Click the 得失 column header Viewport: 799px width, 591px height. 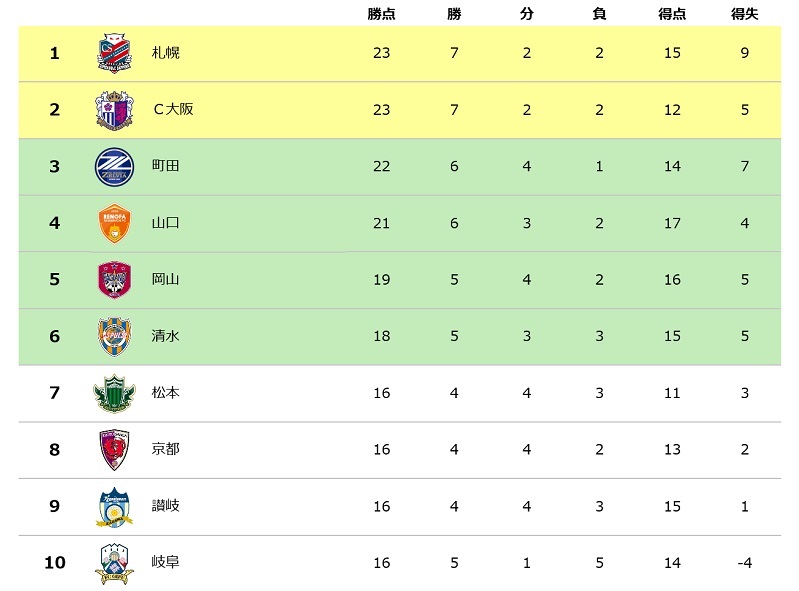pyautogui.click(x=745, y=14)
